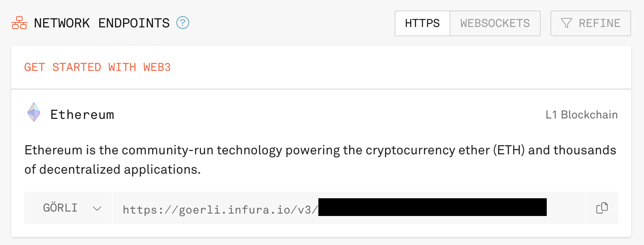Click the copy icon next to the endpoint
Screen dimensions: 644x245
point(602,208)
